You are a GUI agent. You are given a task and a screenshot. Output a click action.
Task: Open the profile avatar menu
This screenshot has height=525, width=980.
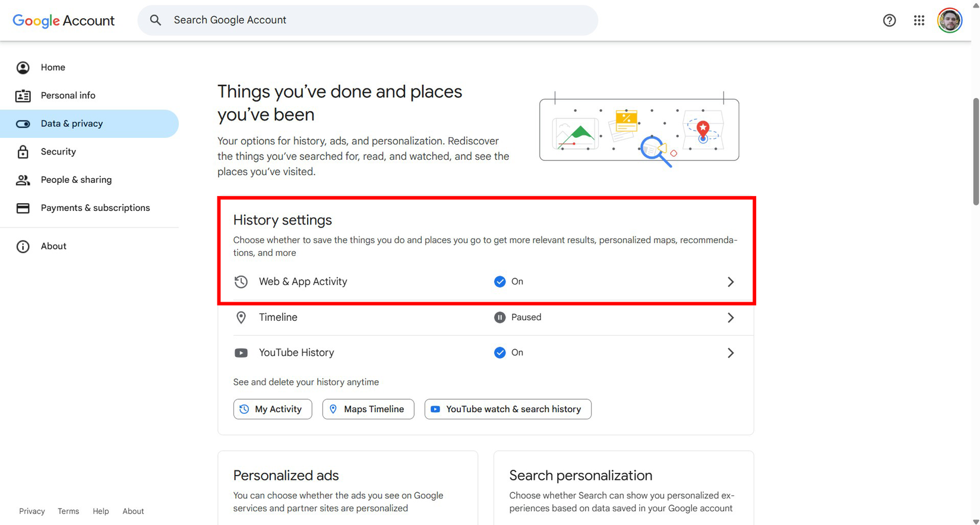[950, 20]
